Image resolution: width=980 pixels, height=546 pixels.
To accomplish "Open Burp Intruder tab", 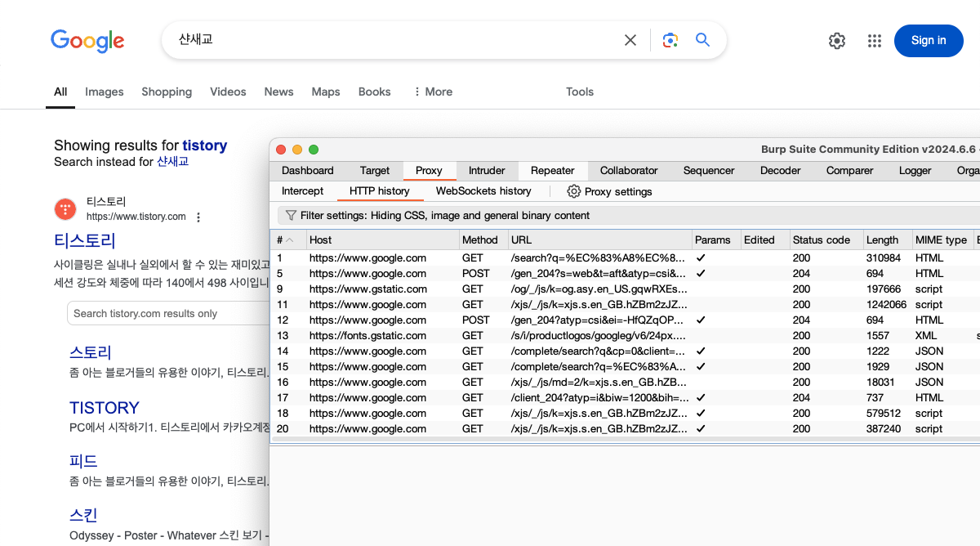I will click(x=487, y=171).
